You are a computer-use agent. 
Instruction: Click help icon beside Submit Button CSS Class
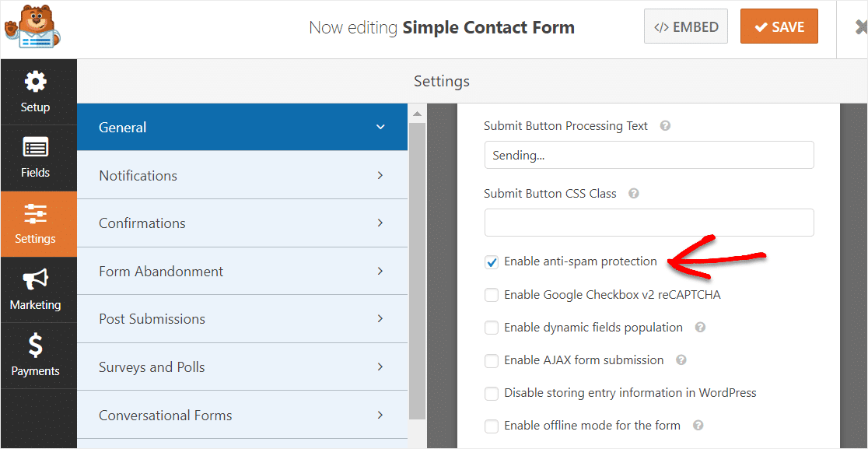click(634, 194)
